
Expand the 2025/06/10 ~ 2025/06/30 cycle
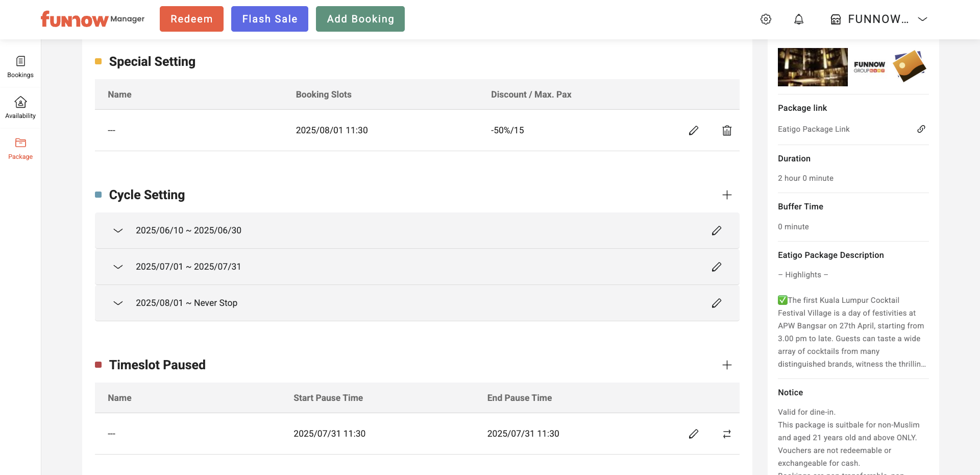click(118, 231)
